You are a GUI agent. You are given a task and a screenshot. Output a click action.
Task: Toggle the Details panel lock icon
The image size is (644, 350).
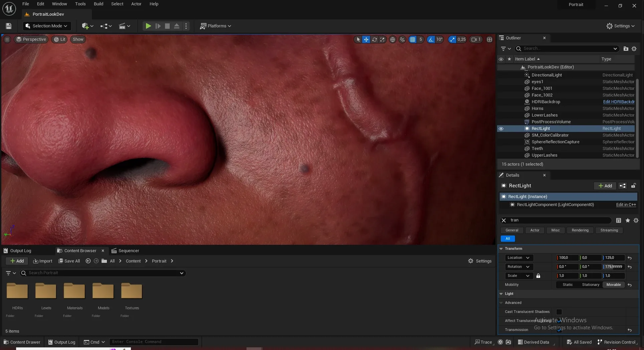coord(633,186)
